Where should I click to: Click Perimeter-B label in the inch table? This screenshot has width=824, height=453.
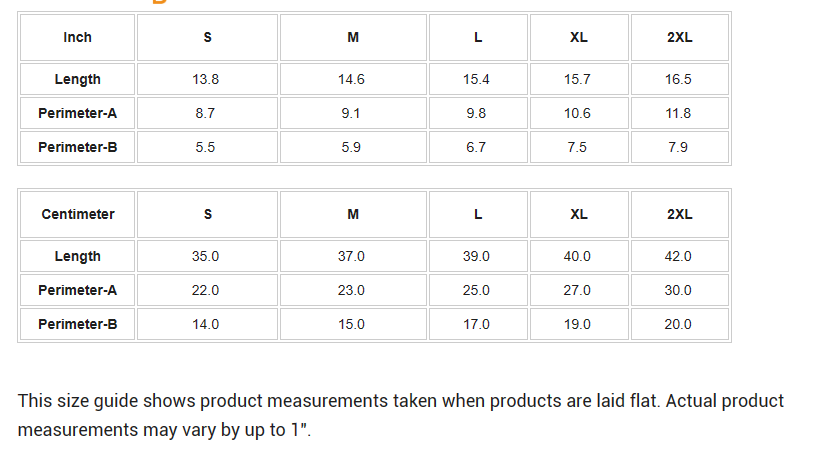(77, 147)
